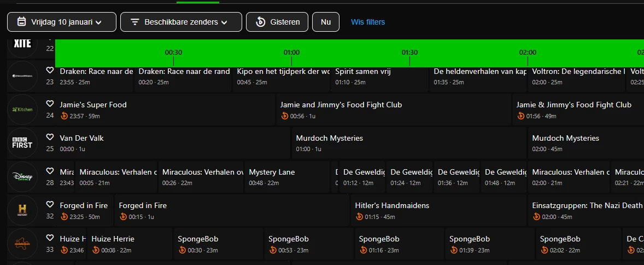Open Mystery Lane program
This screenshot has width=644, height=265.
(x=288, y=176)
